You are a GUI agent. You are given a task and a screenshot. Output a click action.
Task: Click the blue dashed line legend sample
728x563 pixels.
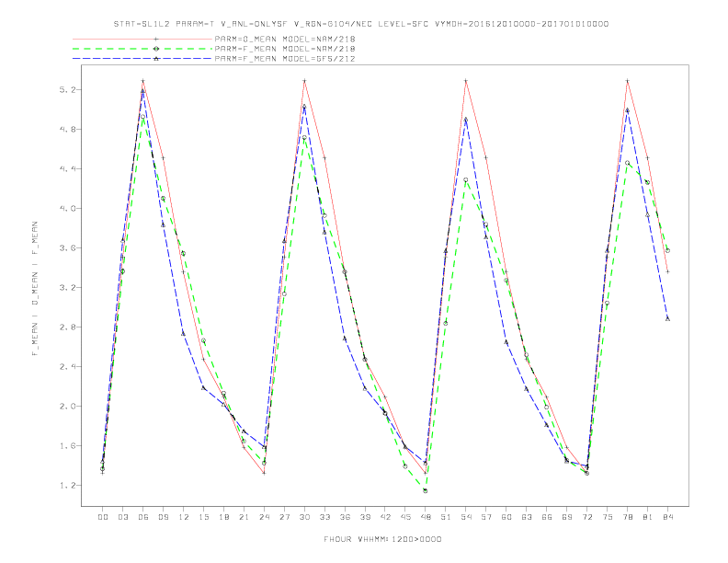[x=142, y=59]
